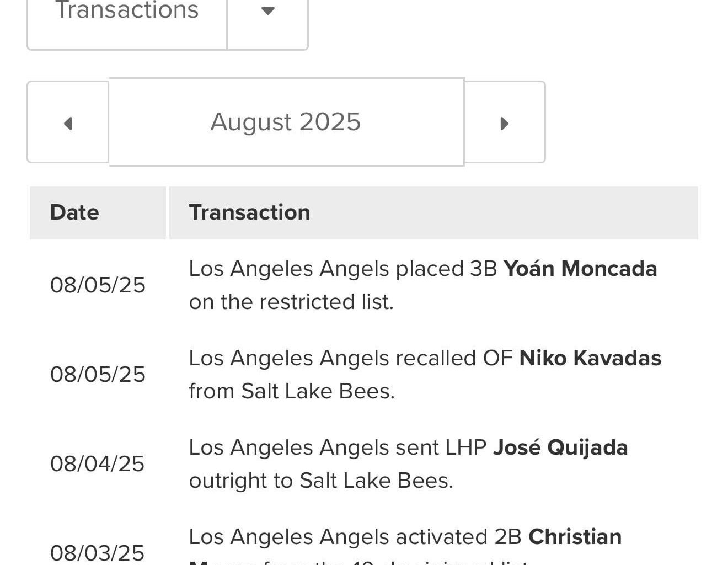Go to the previous month

68,122
